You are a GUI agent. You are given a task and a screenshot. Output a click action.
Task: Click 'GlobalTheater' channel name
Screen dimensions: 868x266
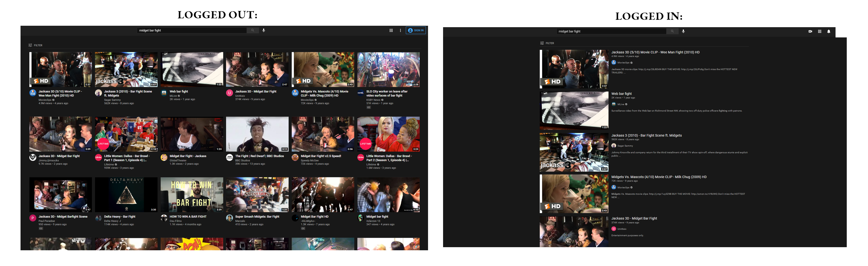178,160
